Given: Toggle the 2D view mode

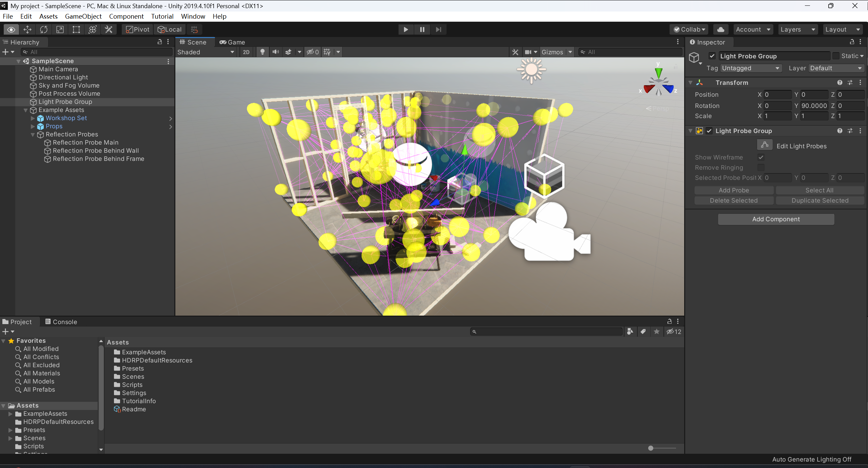Looking at the screenshot, I should 246,52.
